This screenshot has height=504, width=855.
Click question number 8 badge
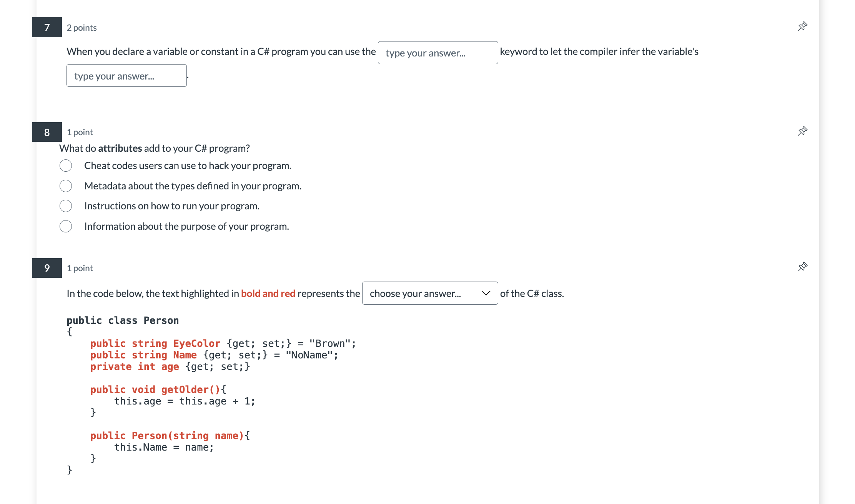point(47,132)
